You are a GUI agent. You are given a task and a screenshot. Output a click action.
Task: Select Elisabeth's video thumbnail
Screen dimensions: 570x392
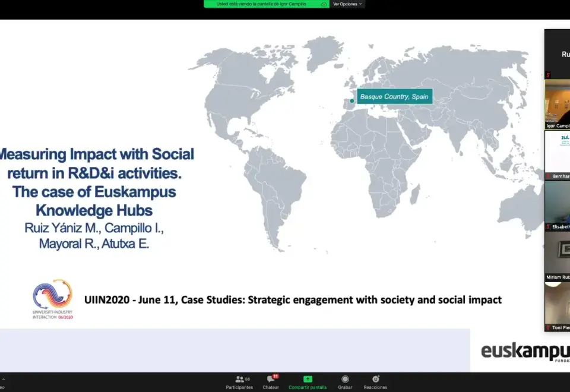pyautogui.click(x=558, y=206)
